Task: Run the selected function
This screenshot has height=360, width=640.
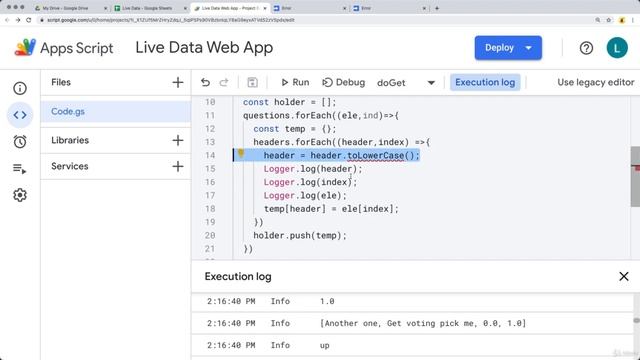Action: point(295,82)
